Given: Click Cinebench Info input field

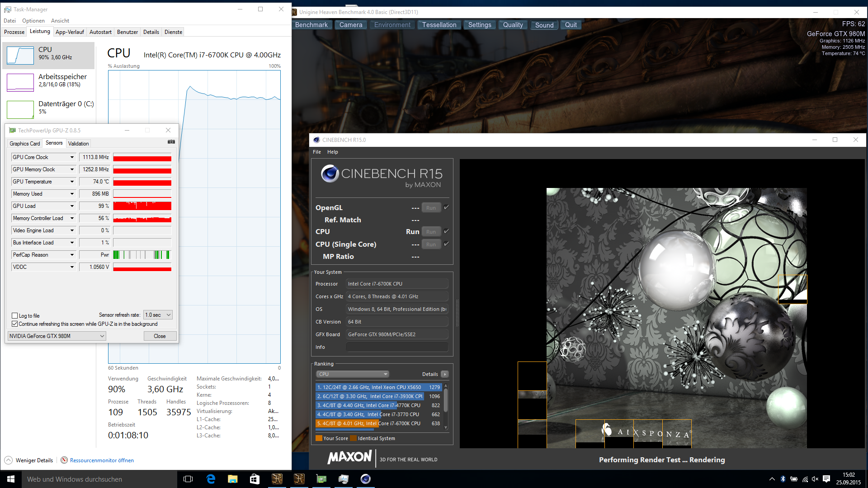Looking at the screenshot, I should click(x=397, y=347).
